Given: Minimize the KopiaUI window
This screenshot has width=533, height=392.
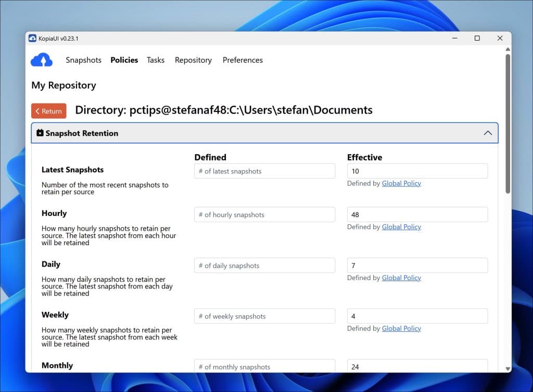Looking at the screenshot, I should 455,38.
